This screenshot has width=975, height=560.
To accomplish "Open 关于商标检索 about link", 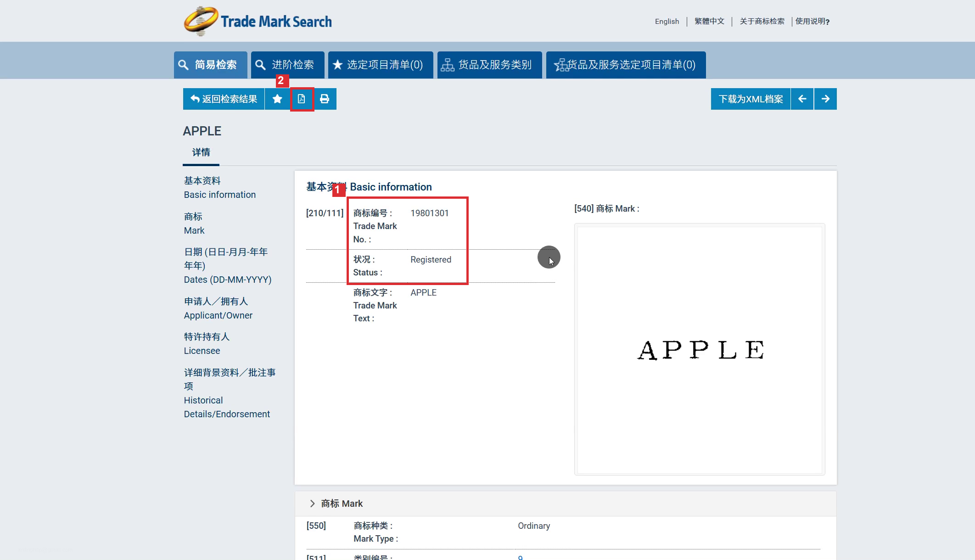I will pyautogui.click(x=762, y=21).
